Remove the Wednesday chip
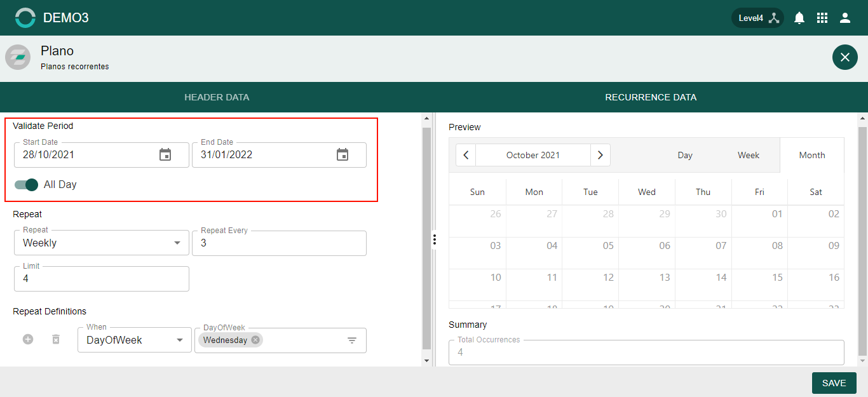 click(x=255, y=340)
